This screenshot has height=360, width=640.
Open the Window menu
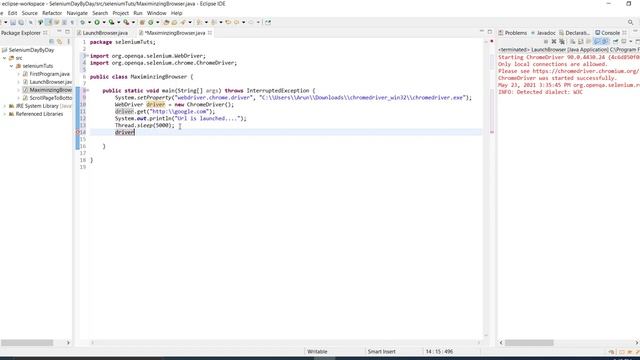(156, 13)
